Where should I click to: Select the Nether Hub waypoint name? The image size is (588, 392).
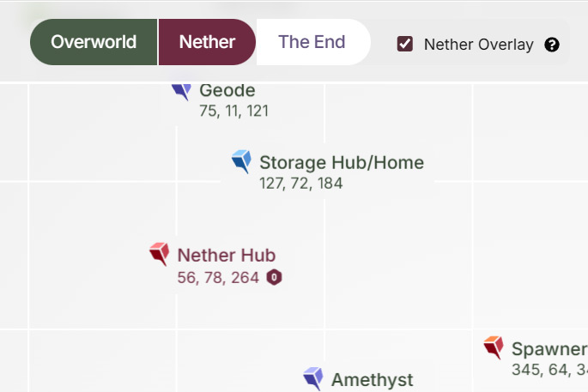(226, 255)
